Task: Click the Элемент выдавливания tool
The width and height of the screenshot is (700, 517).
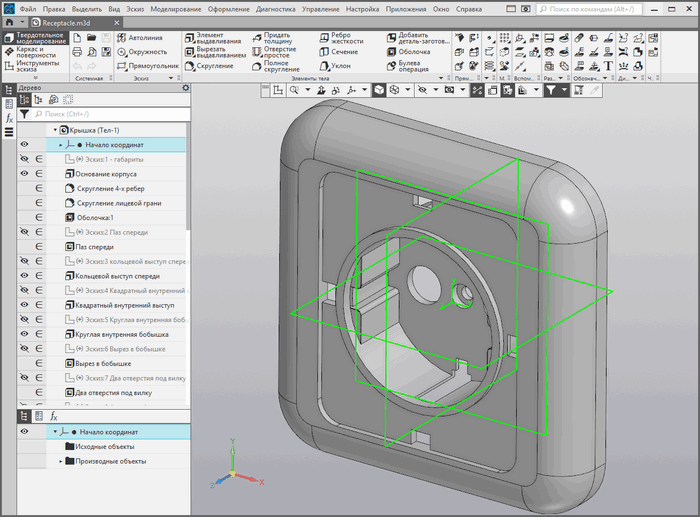Action: 218,37
